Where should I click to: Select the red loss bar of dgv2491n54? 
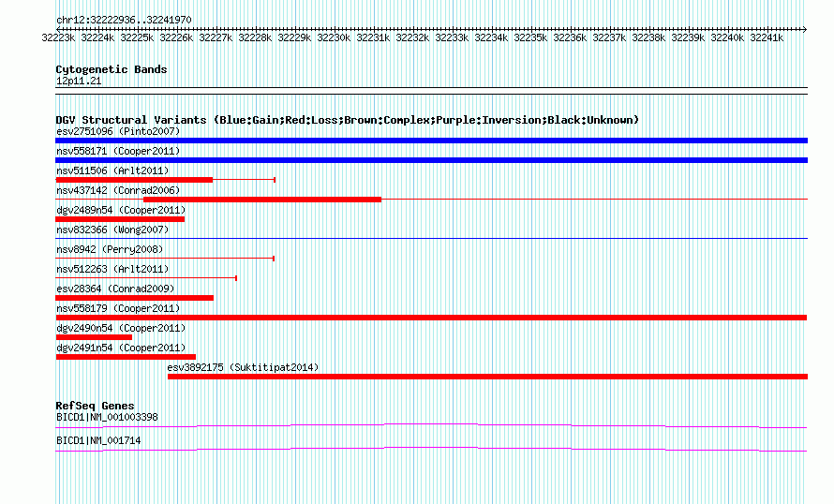(126, 357)
